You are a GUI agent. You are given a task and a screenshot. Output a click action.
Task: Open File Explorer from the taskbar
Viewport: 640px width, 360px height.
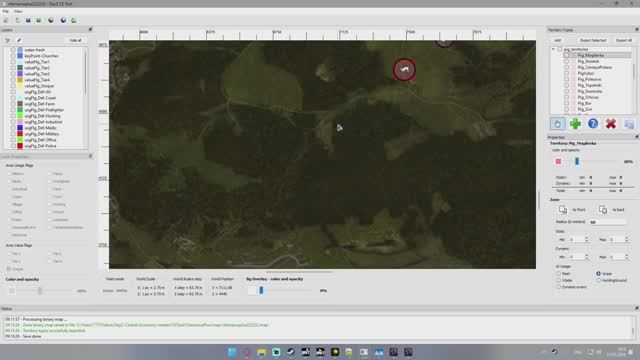pos(262,352)
